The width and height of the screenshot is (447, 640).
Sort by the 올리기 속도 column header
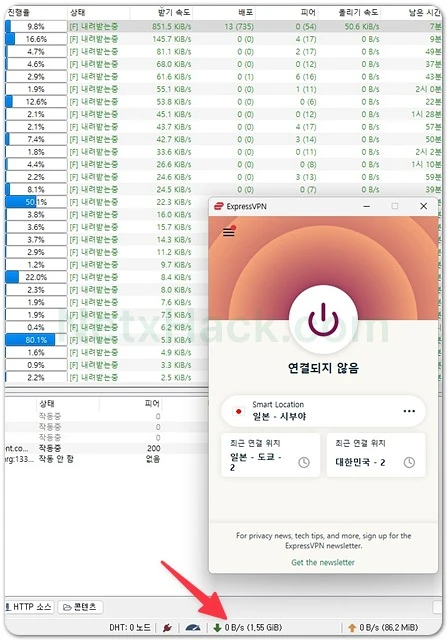tap(350, 13)
